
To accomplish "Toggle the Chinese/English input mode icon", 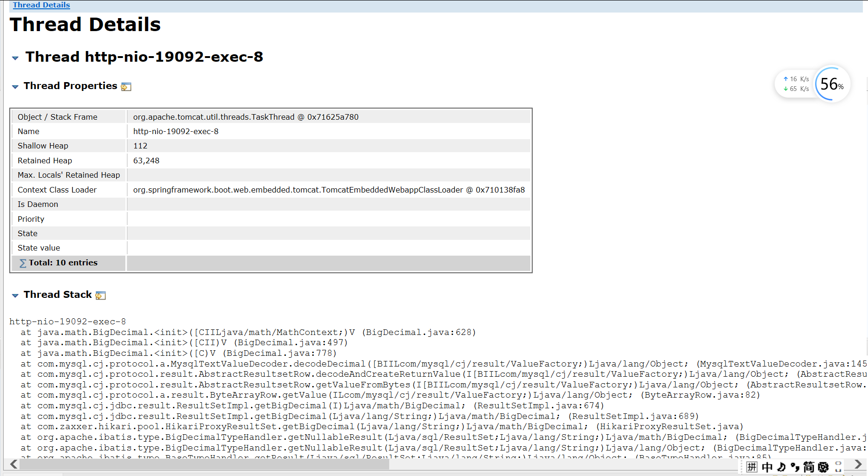I will (767, 467).
